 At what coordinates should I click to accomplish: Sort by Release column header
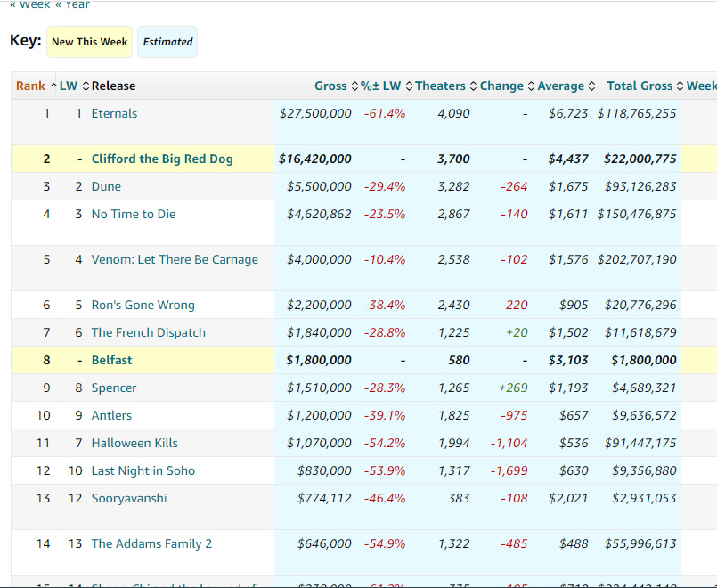click(x=113, y=86)
